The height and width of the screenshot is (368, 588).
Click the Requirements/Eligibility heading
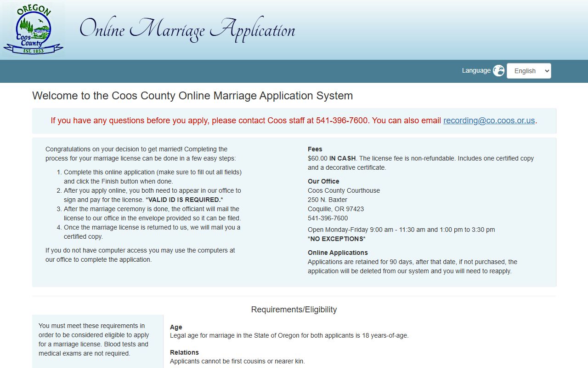pos(294,310)
